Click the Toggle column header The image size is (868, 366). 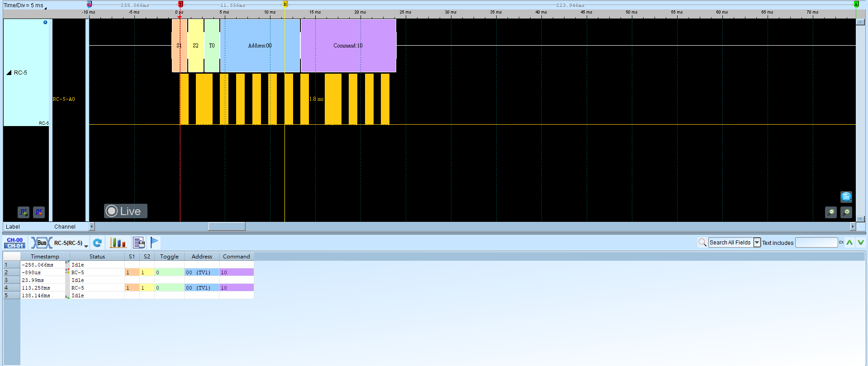(x=169, y=257)
